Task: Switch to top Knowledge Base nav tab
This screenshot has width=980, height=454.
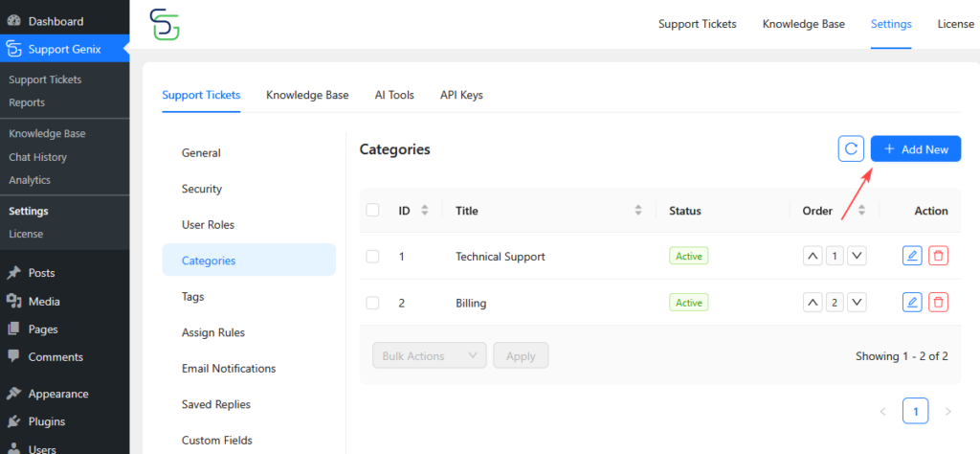Action: coord(804,24)
